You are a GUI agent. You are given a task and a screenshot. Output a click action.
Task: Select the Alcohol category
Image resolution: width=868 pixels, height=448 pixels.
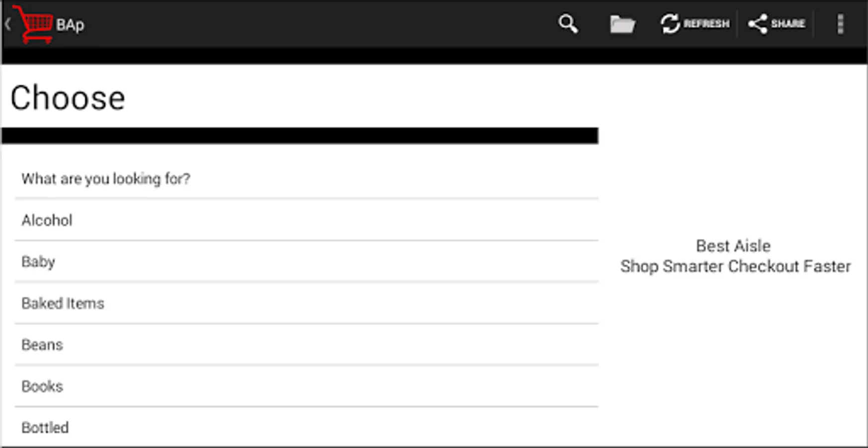coord(47,220)
